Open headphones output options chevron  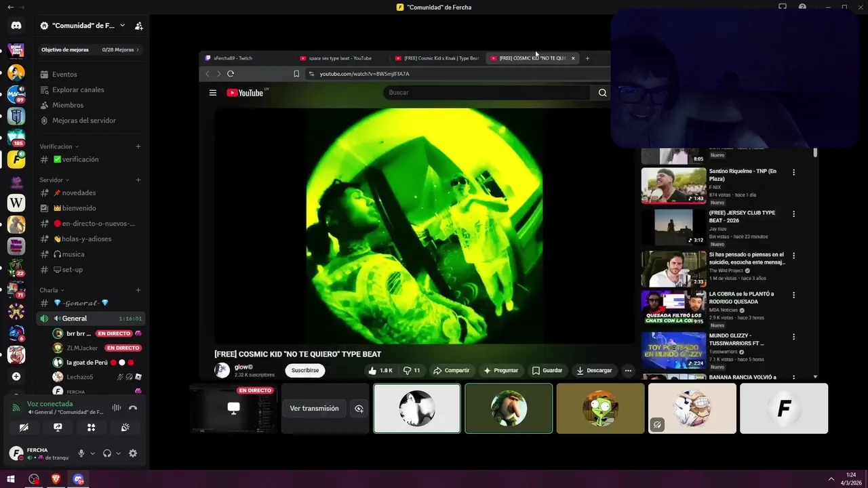118,453
